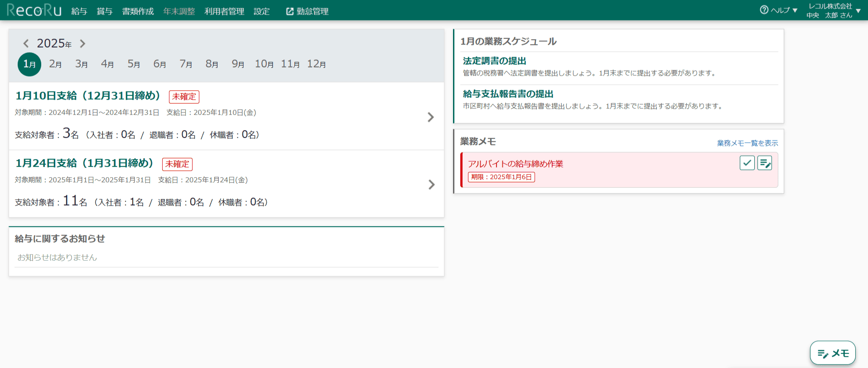The image size is (868, 368).
Task: Click the RecoRu logo
Action: [34, 10]
